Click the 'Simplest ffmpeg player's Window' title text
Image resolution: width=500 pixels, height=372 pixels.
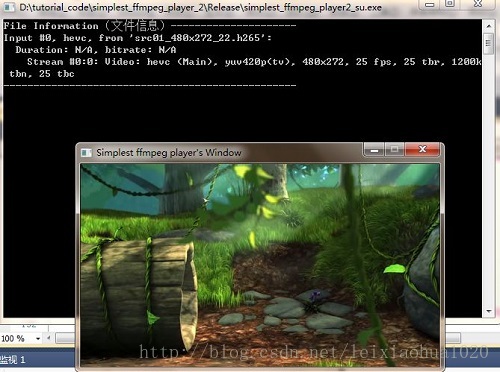[x=169, y=153]
